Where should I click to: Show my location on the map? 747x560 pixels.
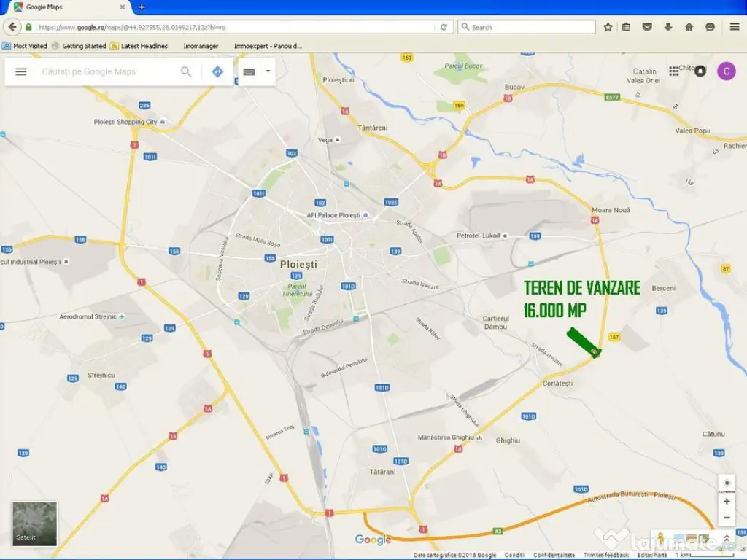pos(727,484)
